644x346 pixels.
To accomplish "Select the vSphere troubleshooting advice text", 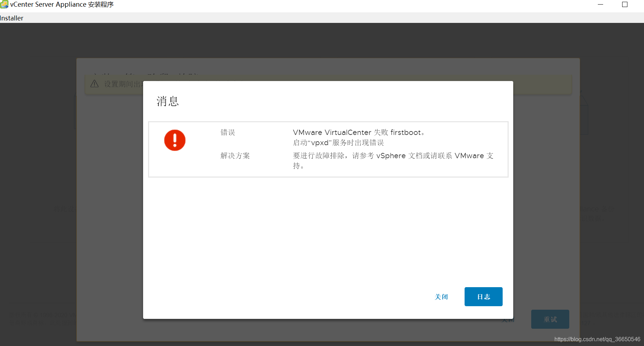I will click(393, 161).
